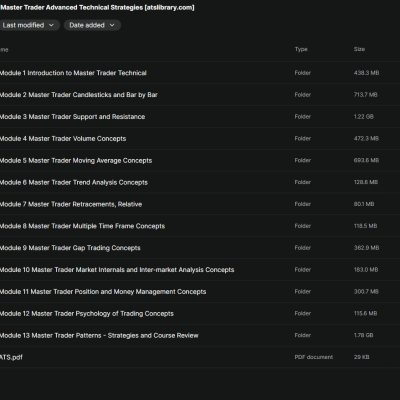
Task: Click the 438.3 MB size value
Action: point(366,73)
